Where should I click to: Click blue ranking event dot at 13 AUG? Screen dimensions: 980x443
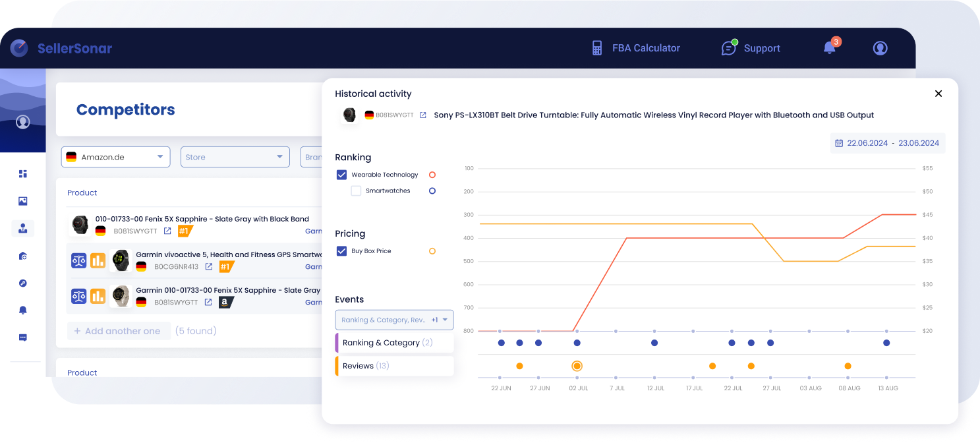pos(886,343)
